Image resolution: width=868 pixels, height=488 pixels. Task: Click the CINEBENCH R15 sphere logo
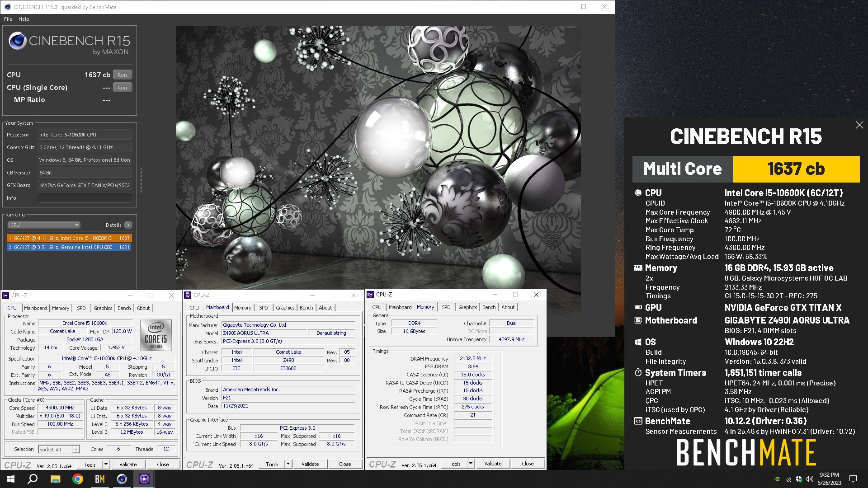(18, 41)
